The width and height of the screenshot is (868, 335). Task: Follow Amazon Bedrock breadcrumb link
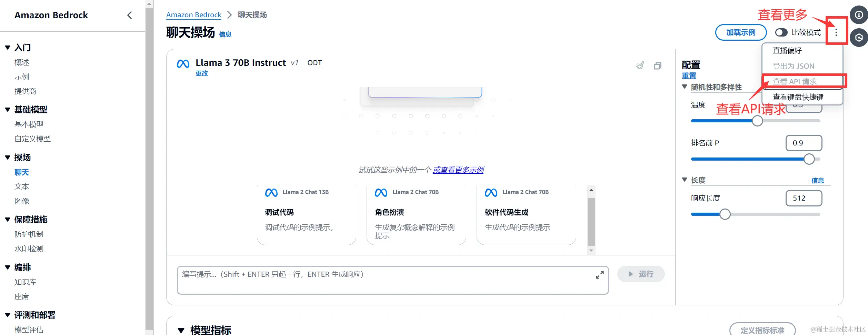[194, 15]
